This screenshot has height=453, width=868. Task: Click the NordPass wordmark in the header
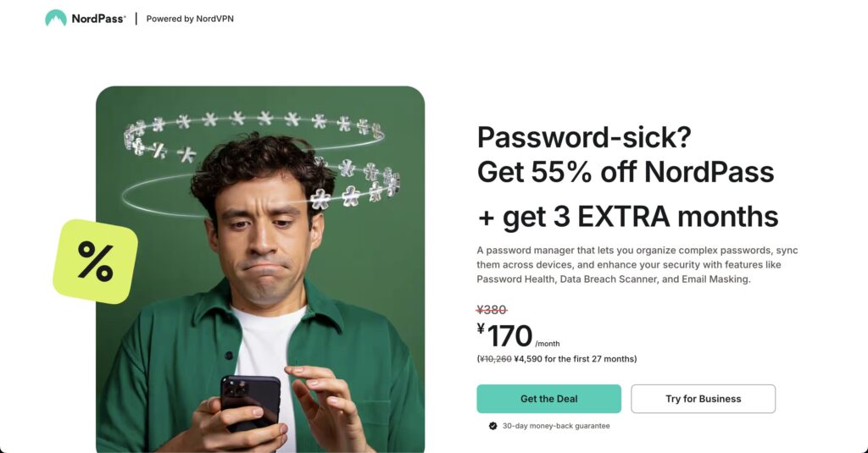pos(98,19)
